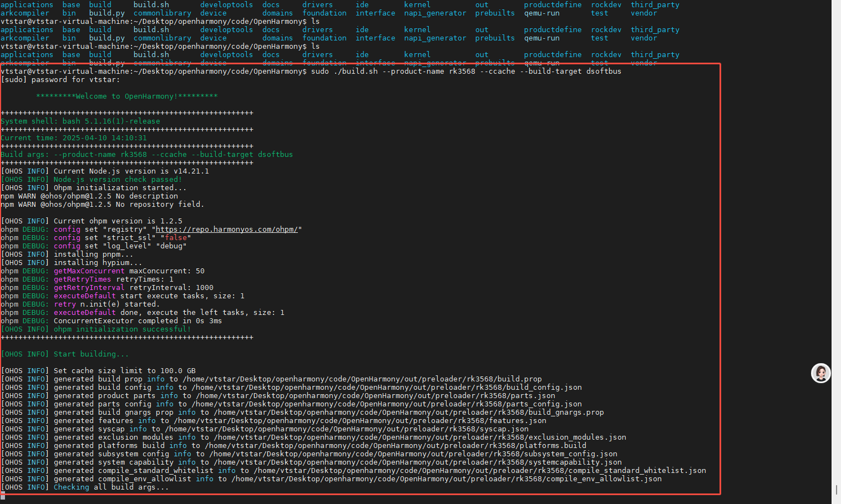
Task: Click 'Current ohpm version is 1.2.5' line
Action: (x=92, y=221)
